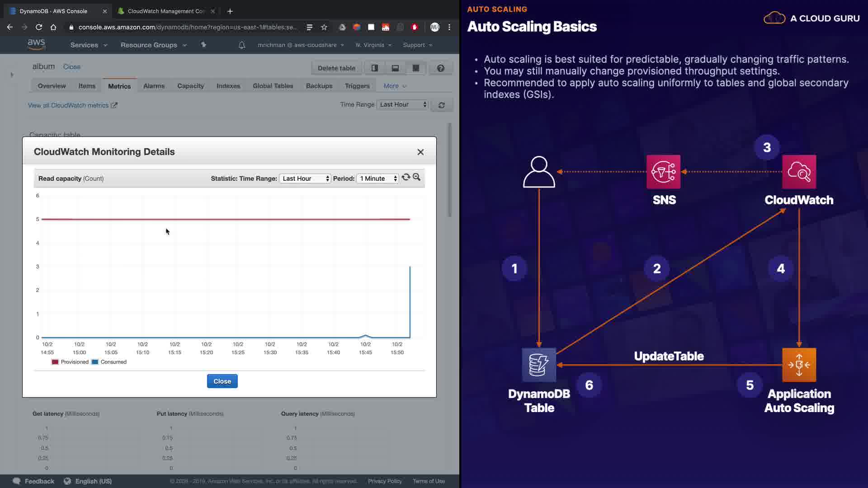
Task: Click the refresh icon in CloudWatch Monitoring Details
Action: coord(406,178)
